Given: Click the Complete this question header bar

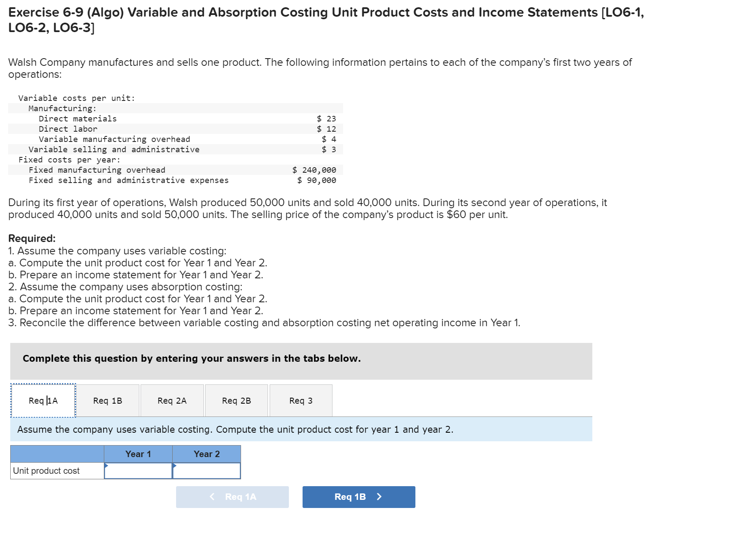Looking at the screenshot, I should point(191,359).
